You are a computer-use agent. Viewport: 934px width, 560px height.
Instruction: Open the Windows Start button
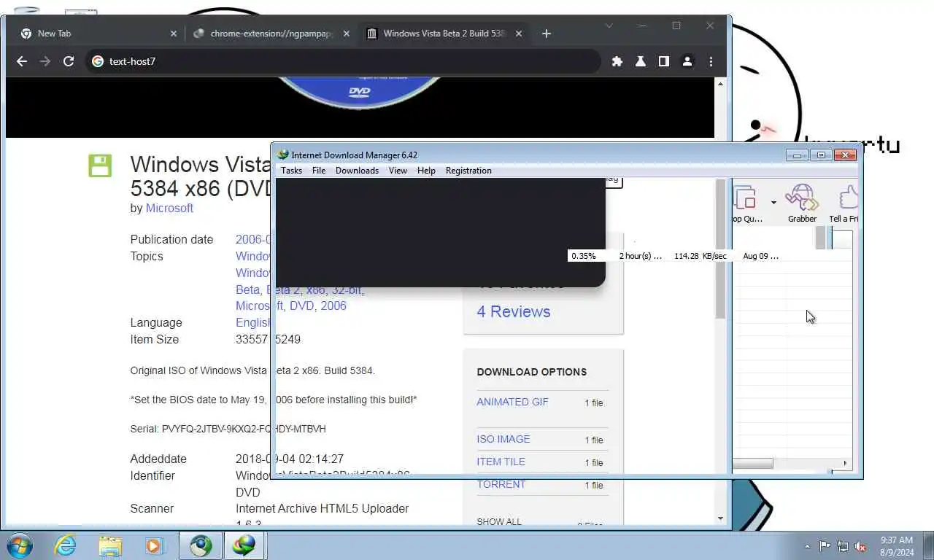click(x=19, y=545)
